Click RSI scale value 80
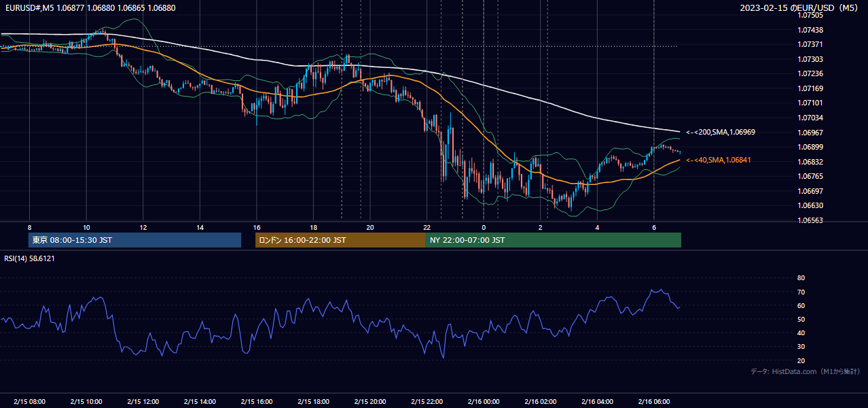 [801, 278]
